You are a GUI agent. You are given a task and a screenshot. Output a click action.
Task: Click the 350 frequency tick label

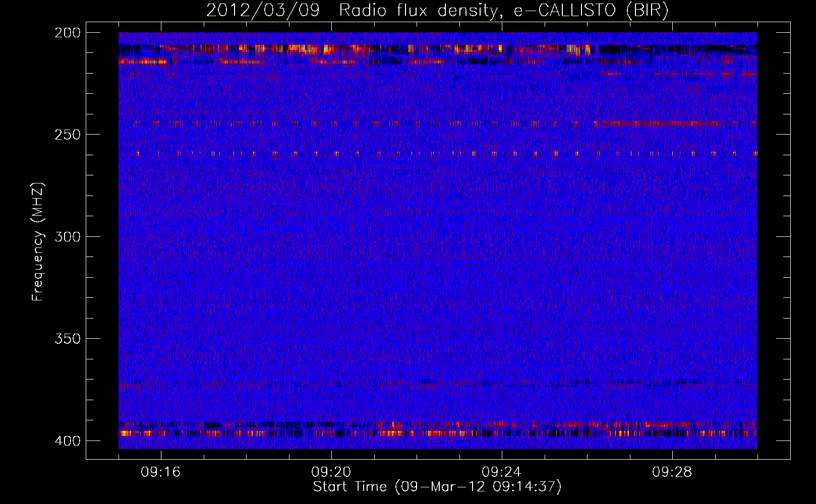coord(67,339)
